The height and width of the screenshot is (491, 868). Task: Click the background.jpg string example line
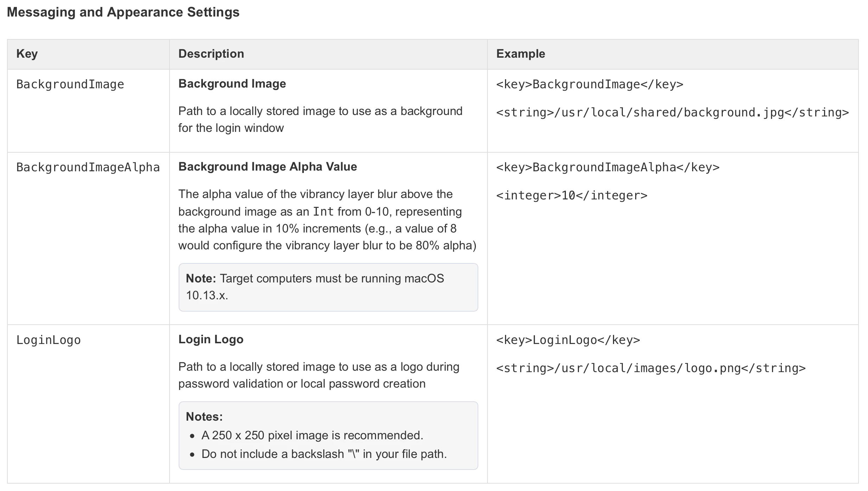(x=672, y=113)
